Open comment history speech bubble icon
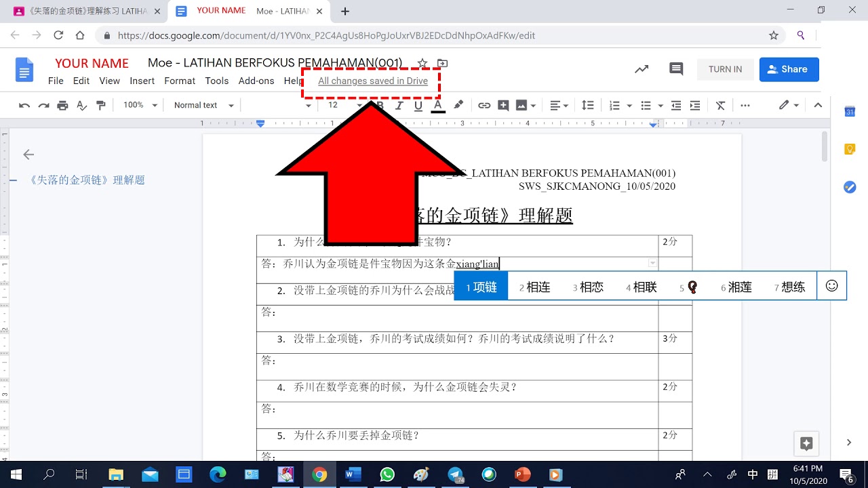Viewport: 868px width, 488px height. pyautogui.click(x=676, y=69)
